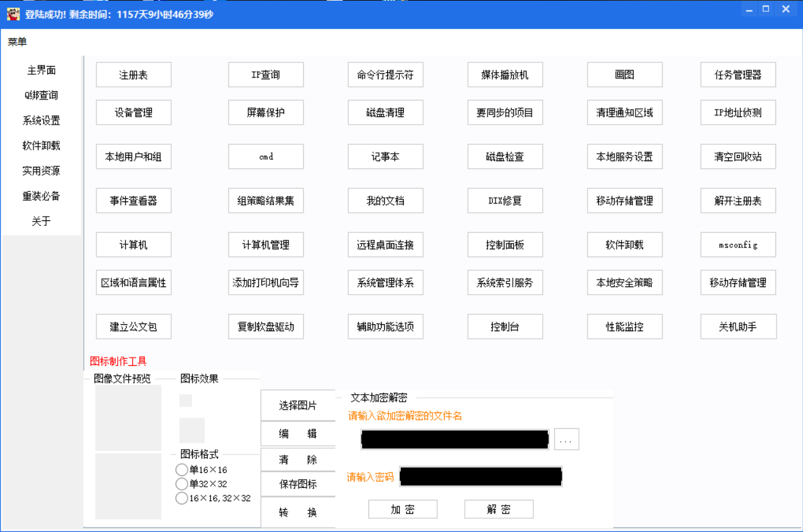Click the 保存图标 button
The image size is (803, 532).
pos(298,484)
